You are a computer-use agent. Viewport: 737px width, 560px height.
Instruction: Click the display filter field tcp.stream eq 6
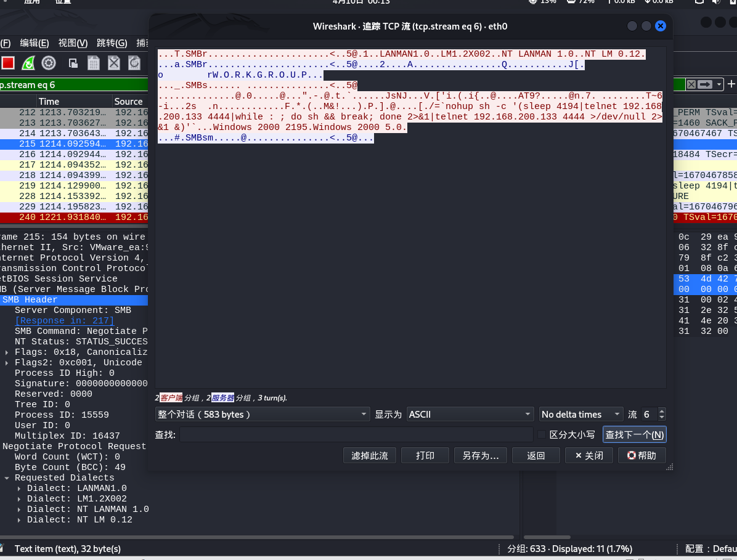click(74, 84)
